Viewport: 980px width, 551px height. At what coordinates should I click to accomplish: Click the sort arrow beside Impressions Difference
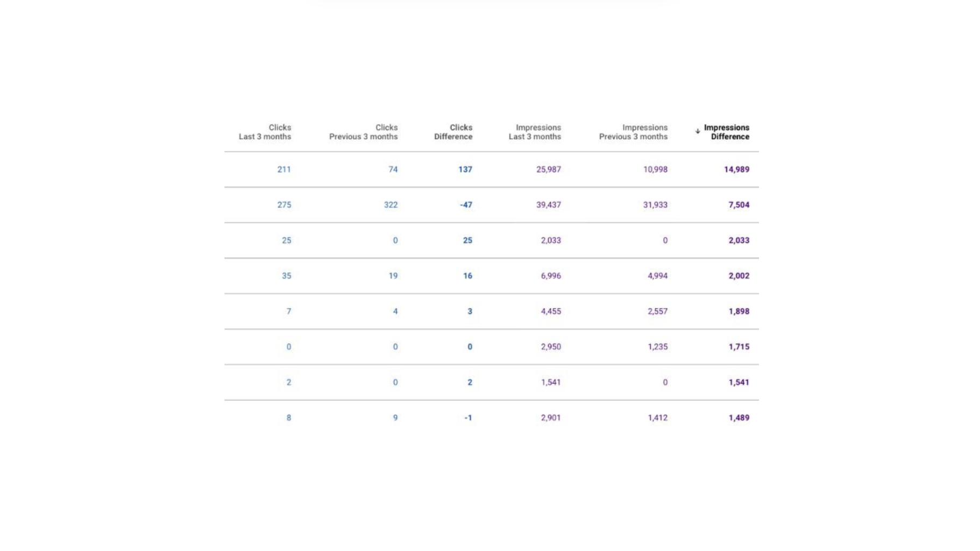697,131
